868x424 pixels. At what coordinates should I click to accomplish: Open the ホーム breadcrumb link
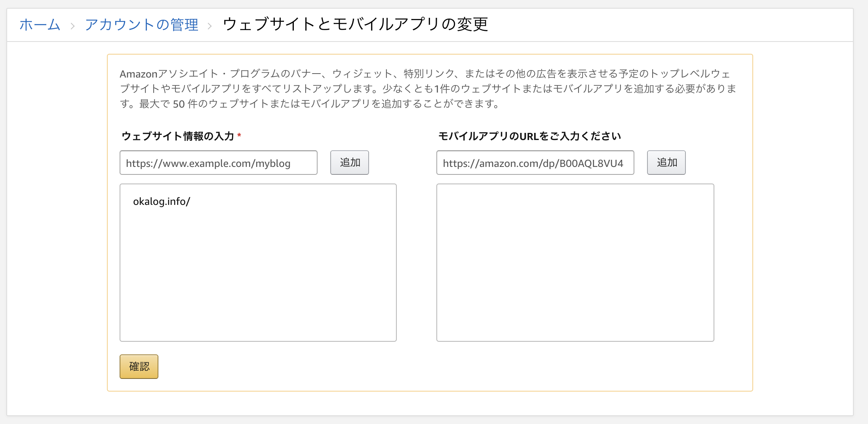[40, 25]
